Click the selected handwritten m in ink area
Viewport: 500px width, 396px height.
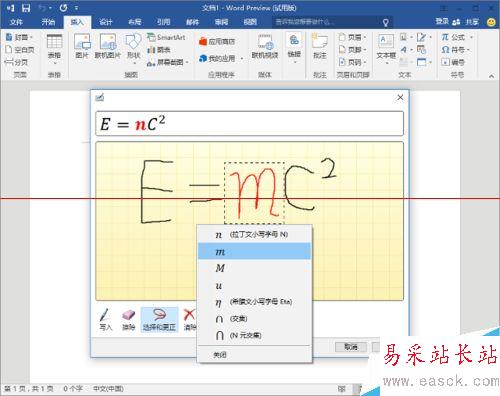[254, 193]
